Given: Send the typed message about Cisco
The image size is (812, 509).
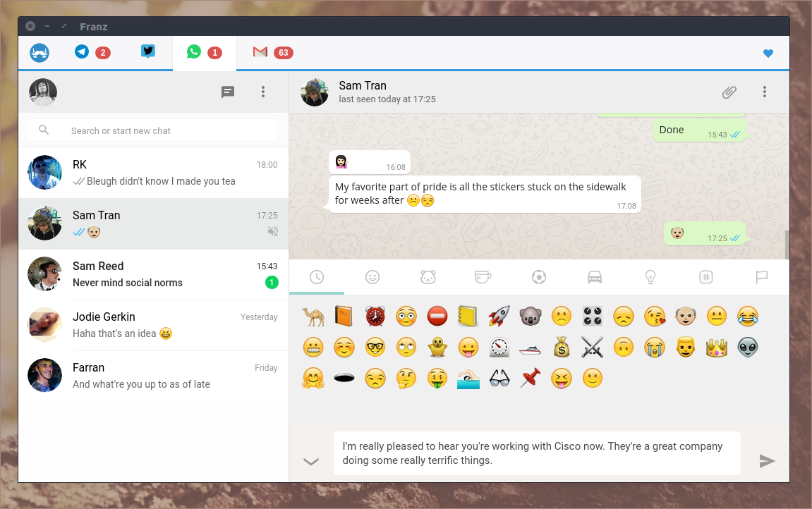Looking at the screenshot, I should (768, 460).
